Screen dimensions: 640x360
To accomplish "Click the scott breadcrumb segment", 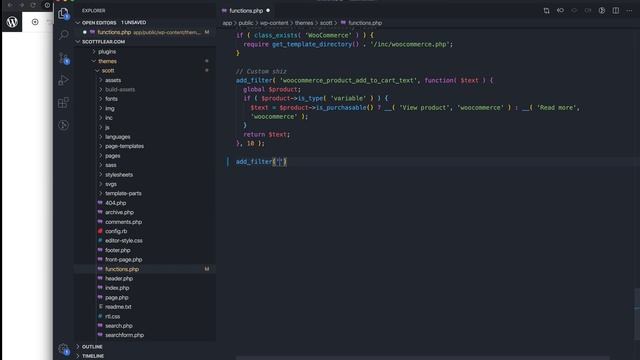I will pos(326,23).
